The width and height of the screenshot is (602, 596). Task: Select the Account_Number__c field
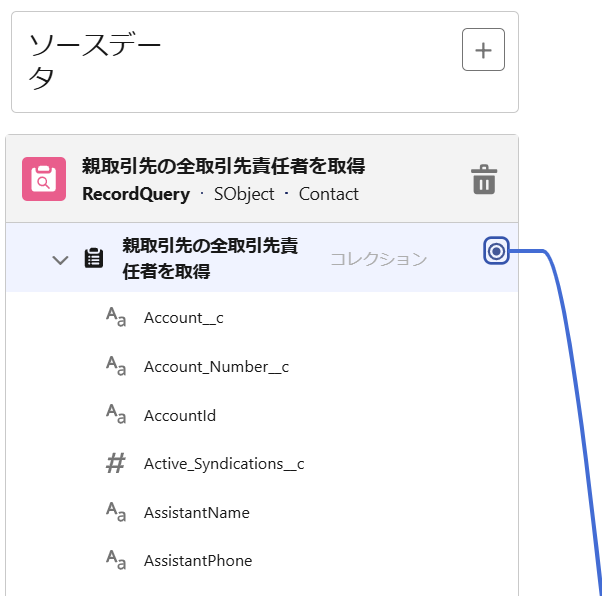coord(262,367)
